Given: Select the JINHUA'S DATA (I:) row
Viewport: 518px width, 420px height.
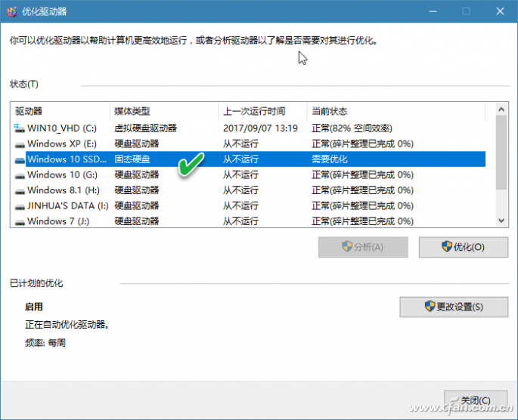Looking at the screenshot, I should (x=248, y=206).
